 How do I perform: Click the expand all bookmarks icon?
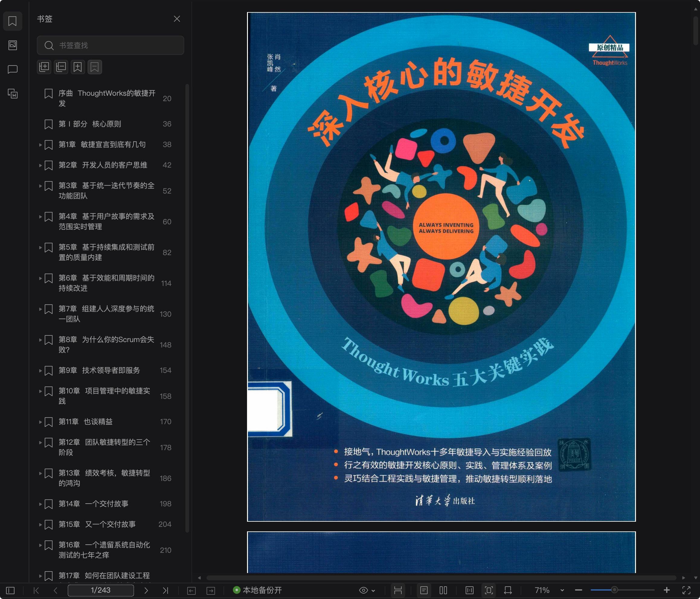coord(44,67)
